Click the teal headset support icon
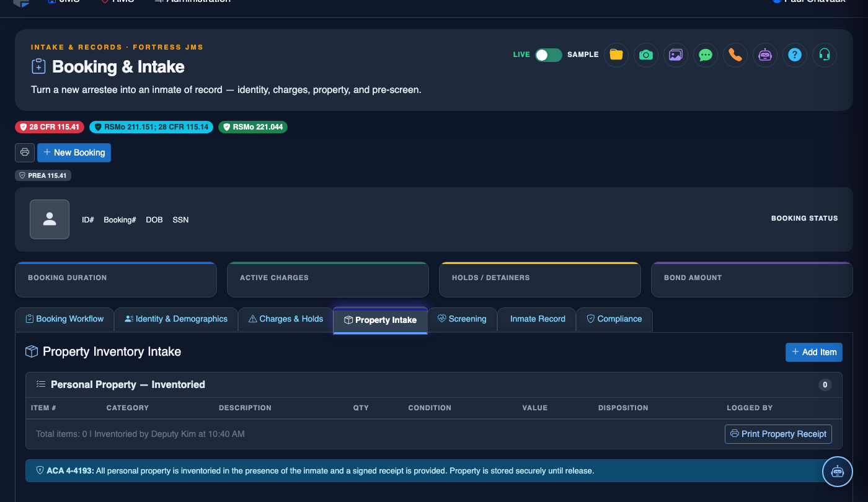 pos(825,55)
